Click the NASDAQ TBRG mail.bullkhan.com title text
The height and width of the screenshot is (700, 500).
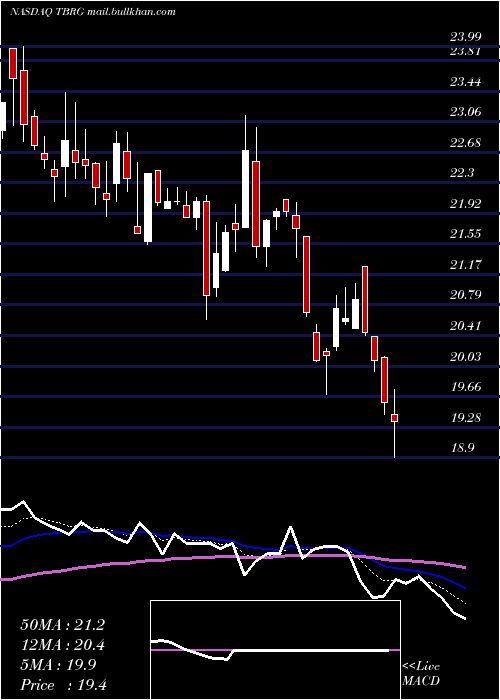pyautogui.click(x=92, y=12)
